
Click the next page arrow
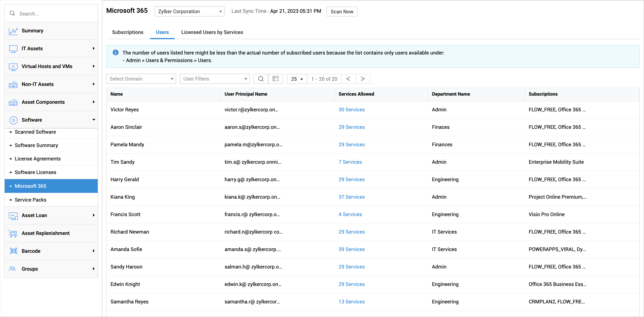pyautogui.click(x=363, y=79)
